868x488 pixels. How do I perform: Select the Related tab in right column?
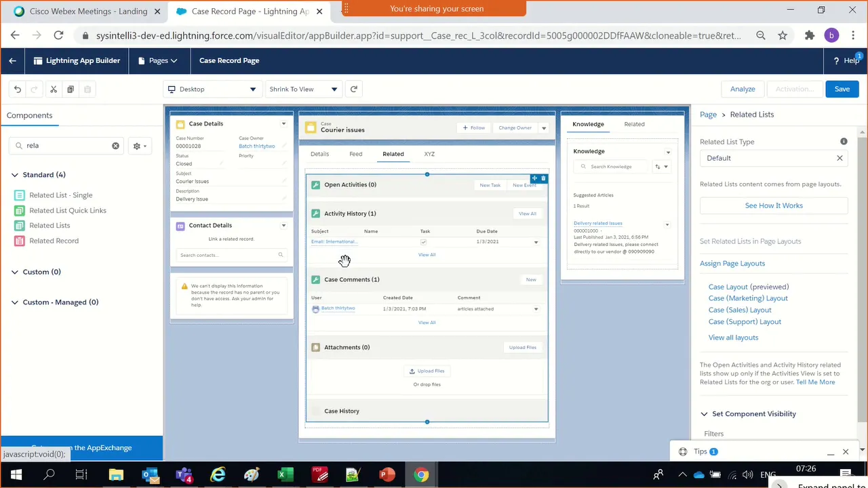tap(634, 124)
